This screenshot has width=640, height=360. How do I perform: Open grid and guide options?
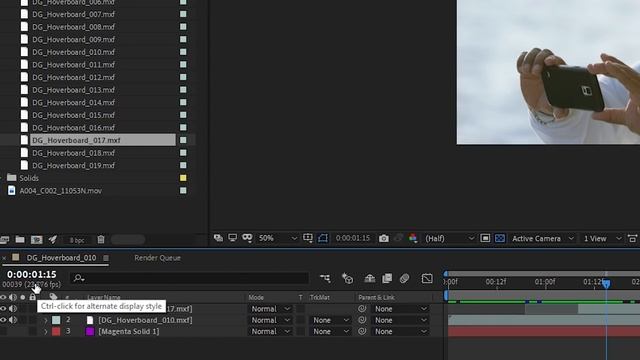(x=308, y=238)
